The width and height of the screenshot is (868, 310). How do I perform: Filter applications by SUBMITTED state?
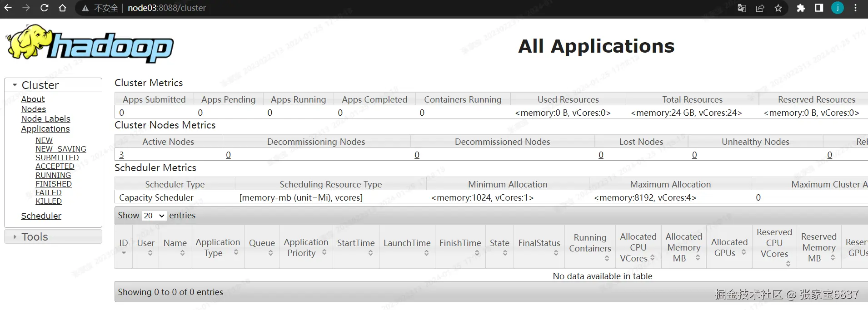(x=57, y=157)
